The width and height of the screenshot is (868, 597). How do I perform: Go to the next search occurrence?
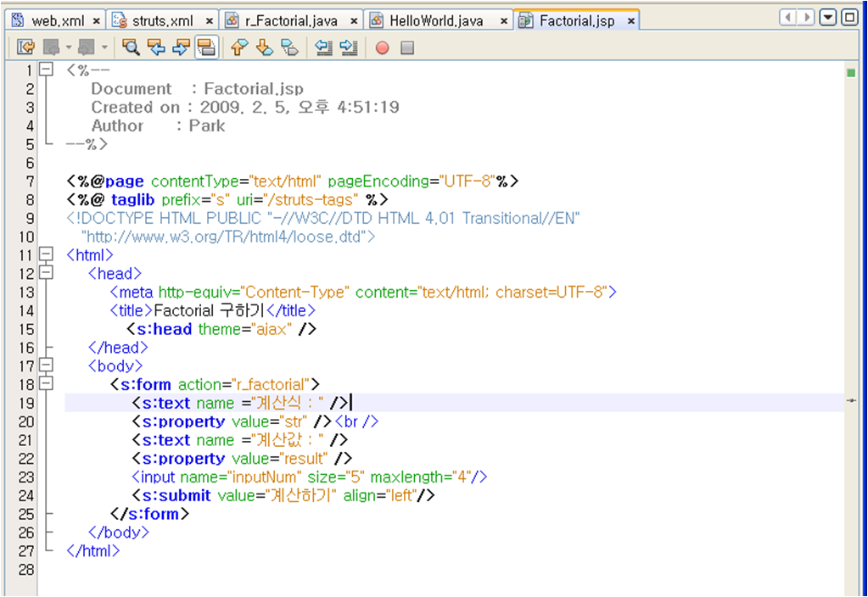pos(181,47)
